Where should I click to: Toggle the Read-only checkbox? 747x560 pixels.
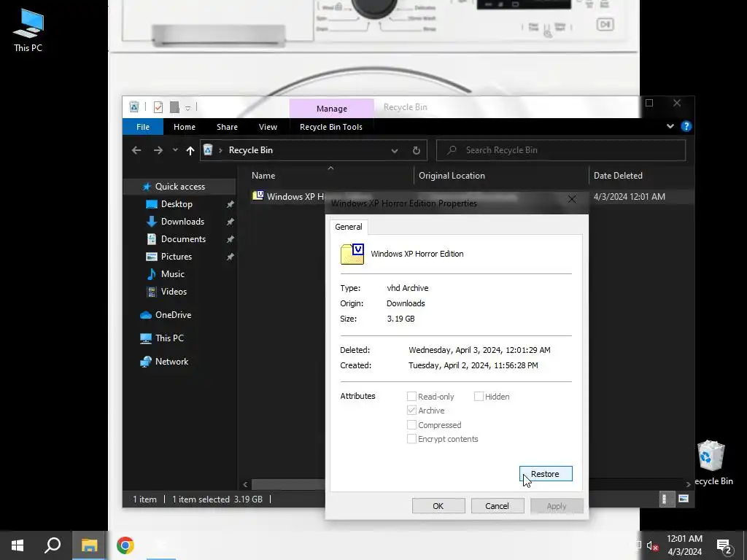(x=411, y=396)
